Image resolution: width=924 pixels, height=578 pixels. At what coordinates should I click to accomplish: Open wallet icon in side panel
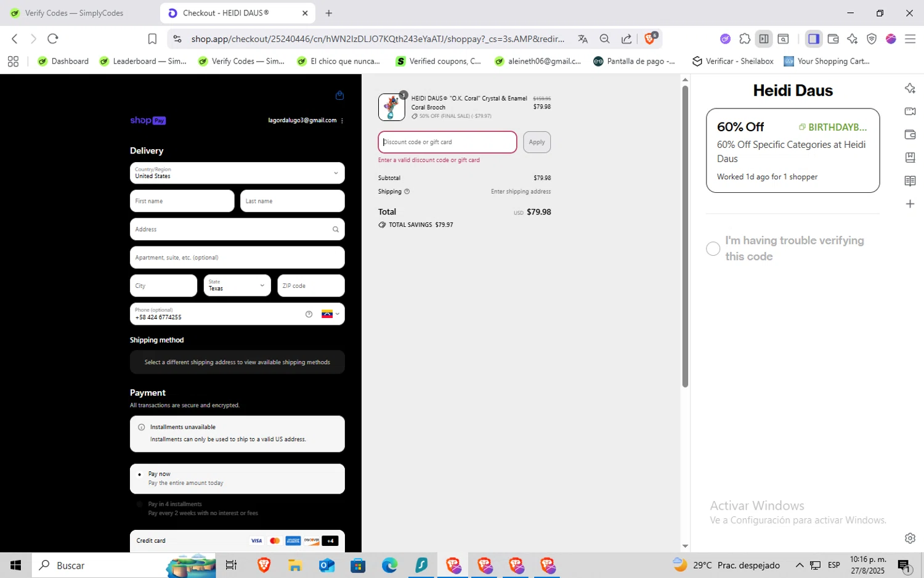(910, 134)
